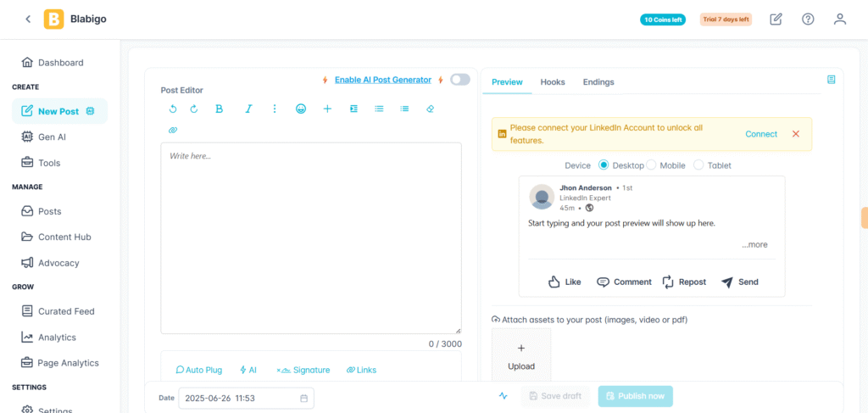Toggle italic formatting in editor toolbar

248,109
